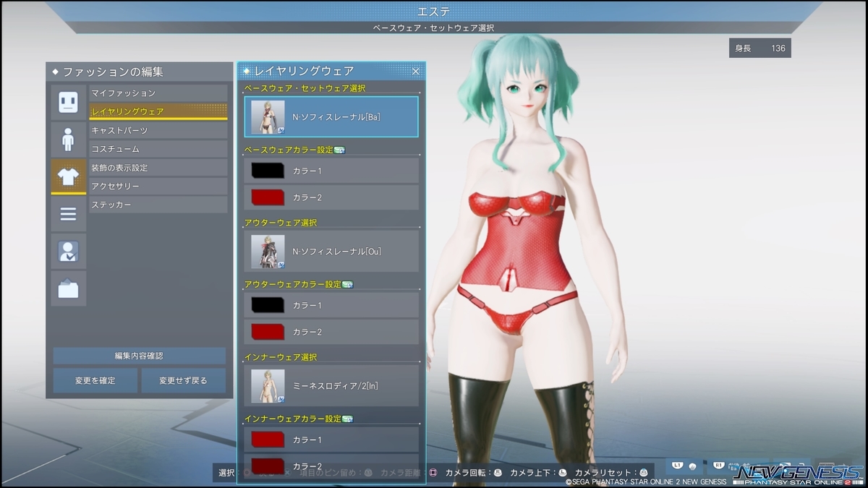Screen dimensions: 868x488
Task: Open マイファッション menu entry
Action: [x=158, y=93]
